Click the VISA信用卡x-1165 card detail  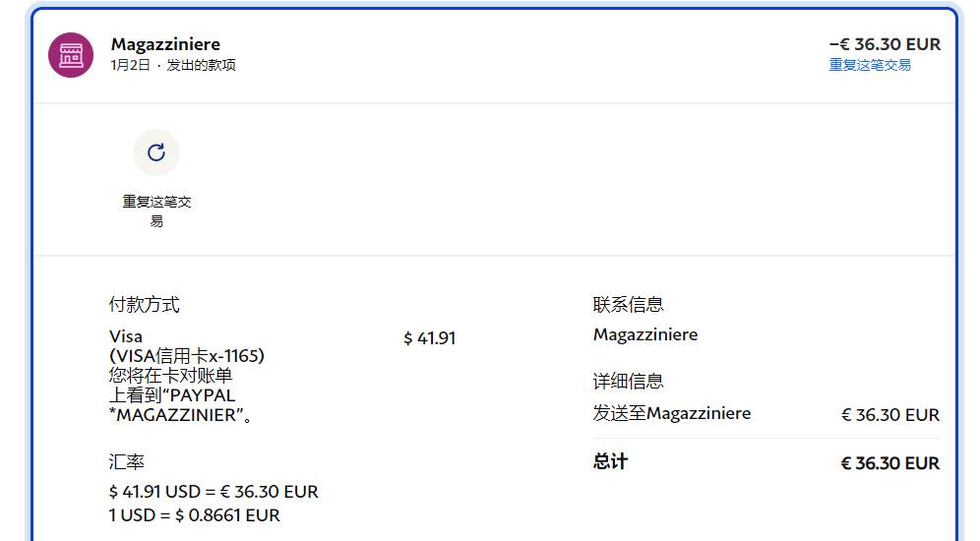(187, 356)
